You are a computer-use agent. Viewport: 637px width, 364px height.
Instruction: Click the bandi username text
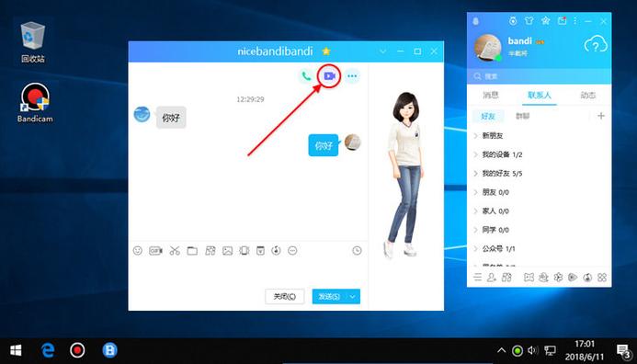[x=519, y=40]
